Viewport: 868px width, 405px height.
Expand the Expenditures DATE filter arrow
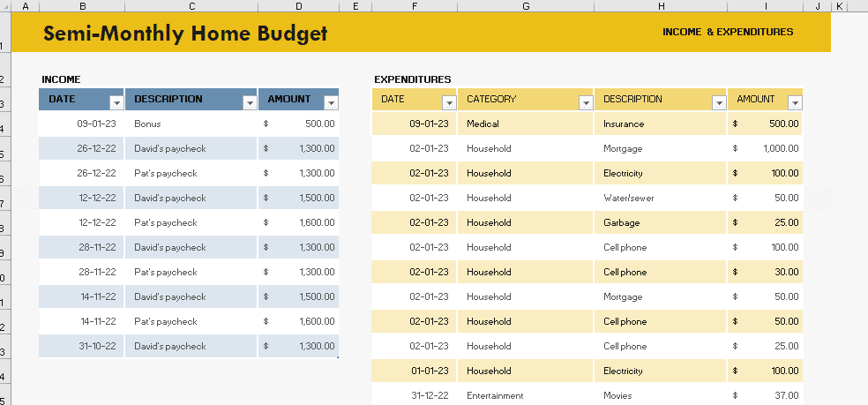pyautogui.click(x=449, y=102)
